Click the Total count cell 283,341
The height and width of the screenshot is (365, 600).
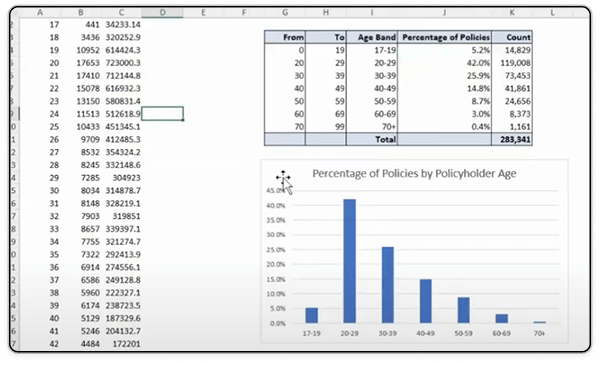click(512, 139)
